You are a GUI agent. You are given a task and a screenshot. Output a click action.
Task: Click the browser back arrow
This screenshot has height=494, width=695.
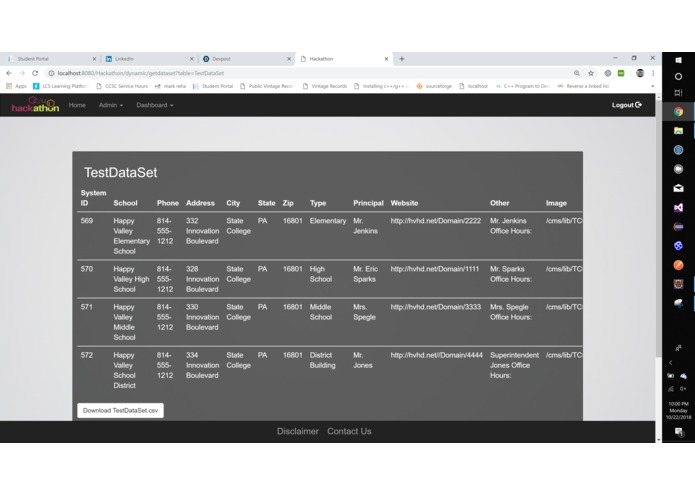pos(9,73)
